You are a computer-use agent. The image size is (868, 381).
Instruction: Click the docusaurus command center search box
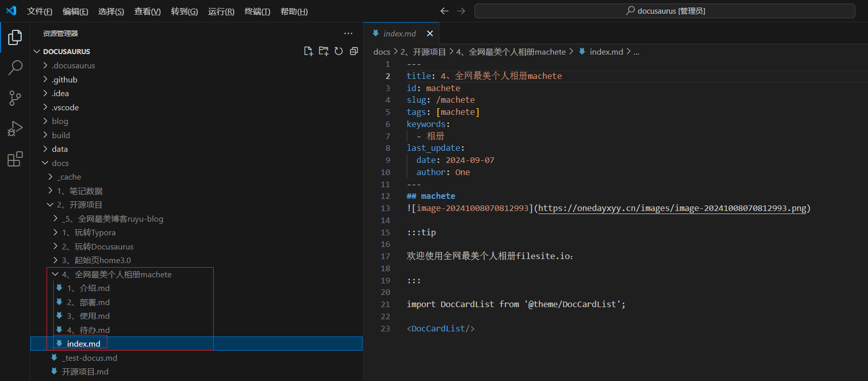664,11
